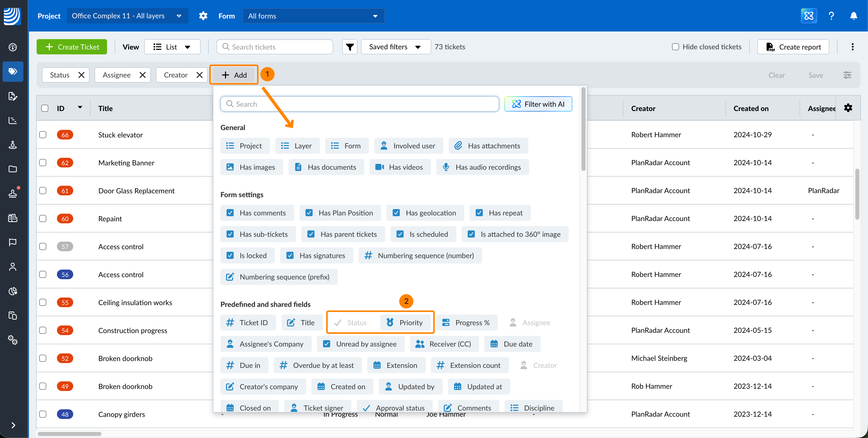The image size is (868, 438).
Task: Check the Canopy girders ticket checkbox
Action: (43, 414)
